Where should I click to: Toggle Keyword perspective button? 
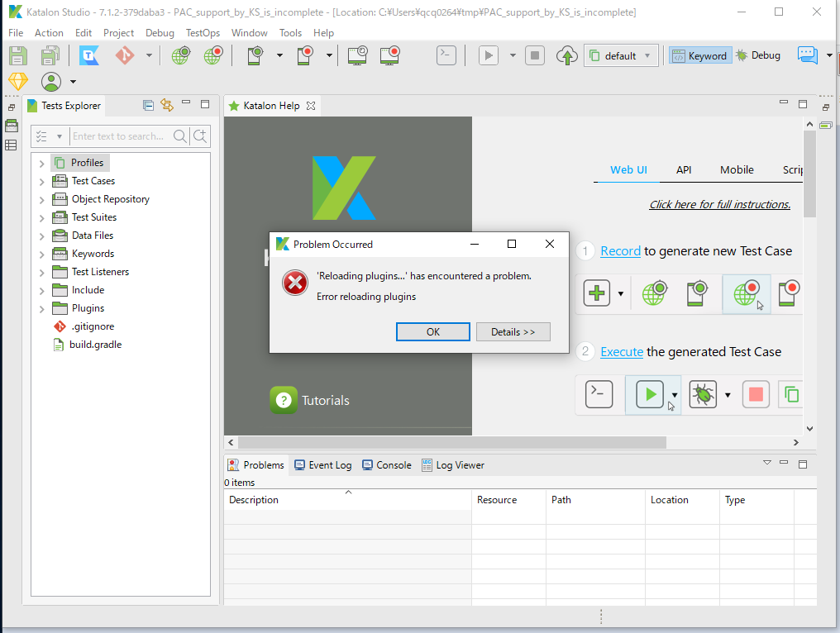tap(700, 55)
